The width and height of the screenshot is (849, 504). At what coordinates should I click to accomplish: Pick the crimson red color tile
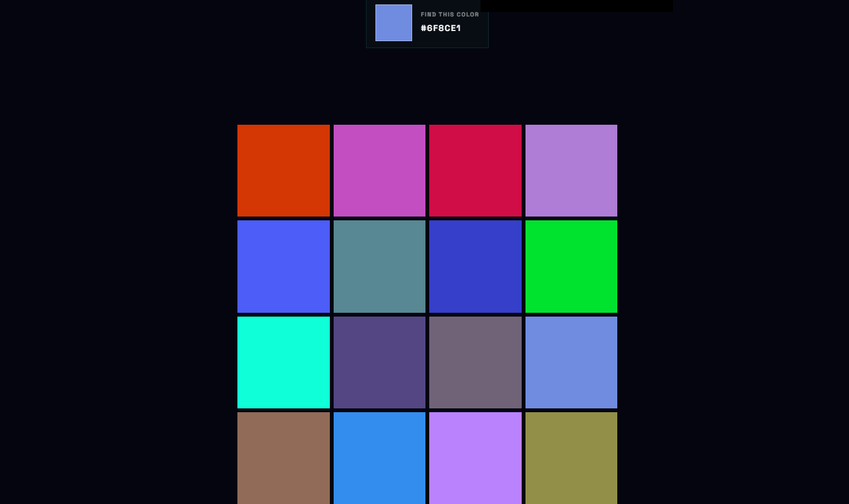click(475, 170)
